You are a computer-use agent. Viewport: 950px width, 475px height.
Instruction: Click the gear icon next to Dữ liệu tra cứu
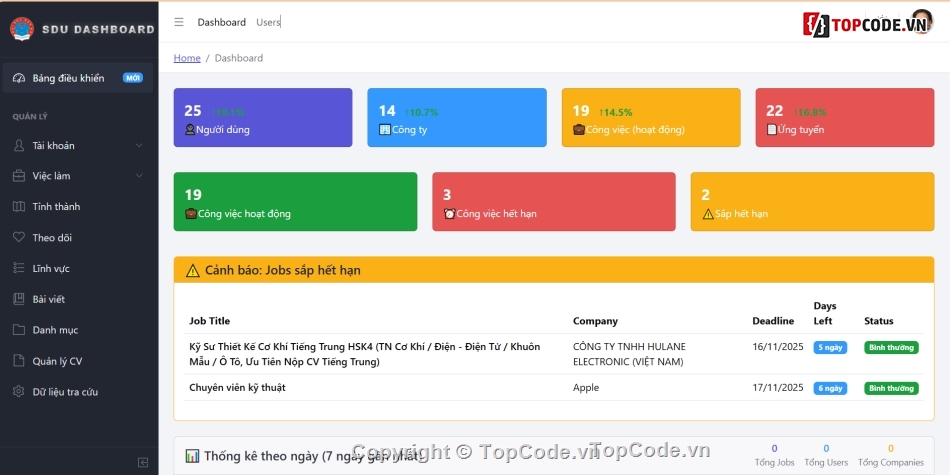[x=19, y=391]
